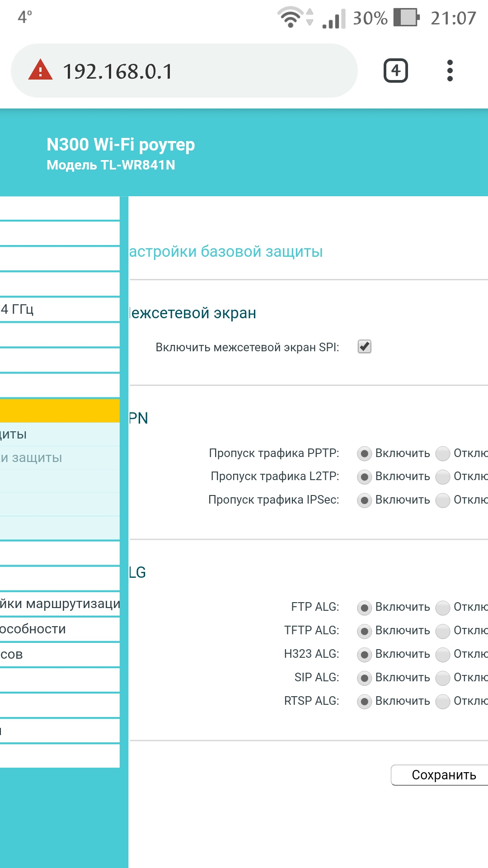Click the 'Пропуск трафика PPTP:' label
The width and height of the screenshot is (488, 868).
coord(274,453)
